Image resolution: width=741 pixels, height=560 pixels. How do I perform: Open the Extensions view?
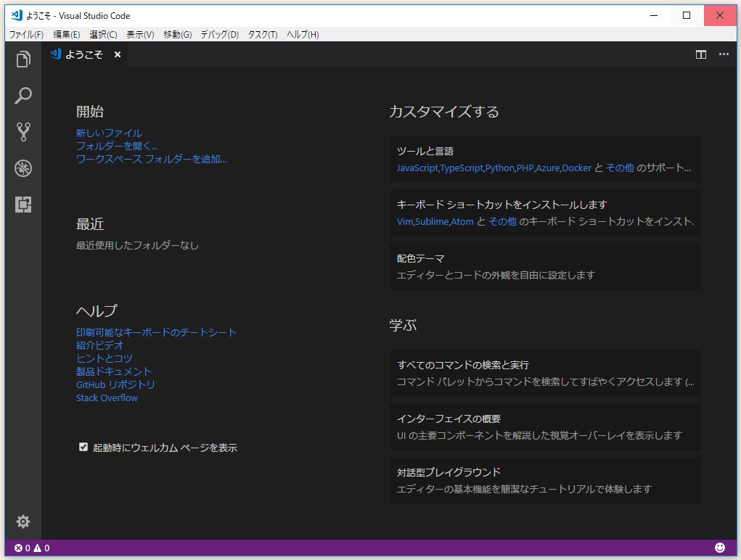point(23,205)
